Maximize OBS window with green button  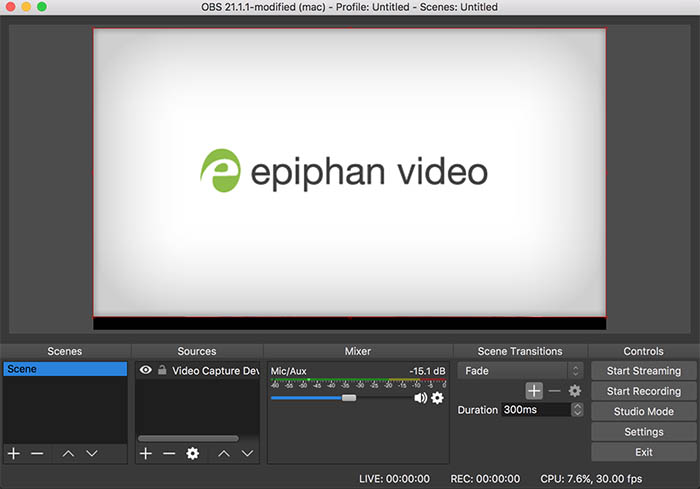point(42,6)
